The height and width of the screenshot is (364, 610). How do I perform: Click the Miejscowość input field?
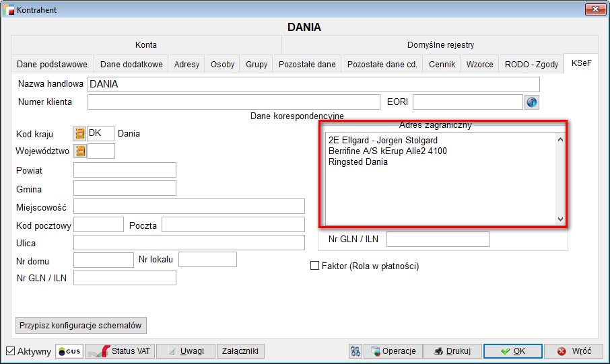pos(189,206)
